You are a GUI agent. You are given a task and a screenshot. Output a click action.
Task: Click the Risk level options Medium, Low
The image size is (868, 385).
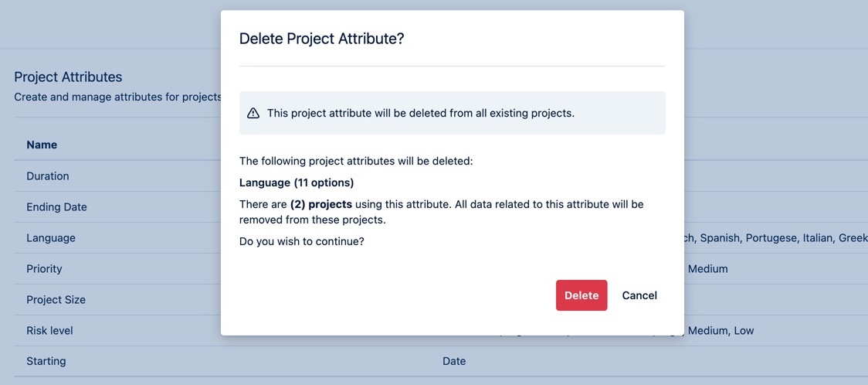tap(721, 331)
